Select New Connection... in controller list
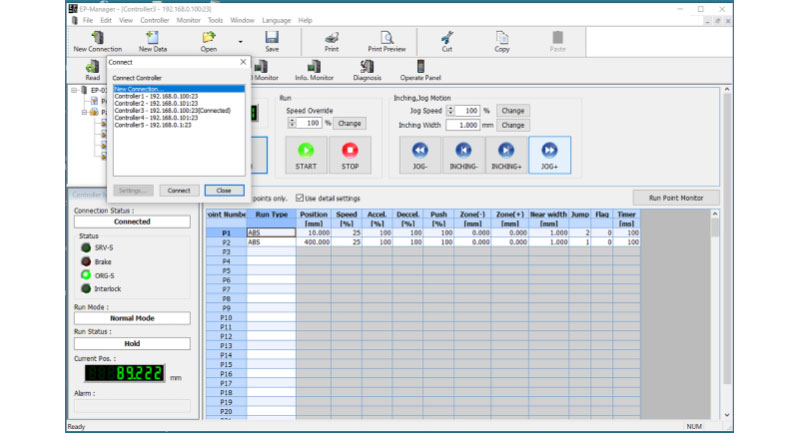This screenshot has height=433, width=800. [x=179, y=89]
